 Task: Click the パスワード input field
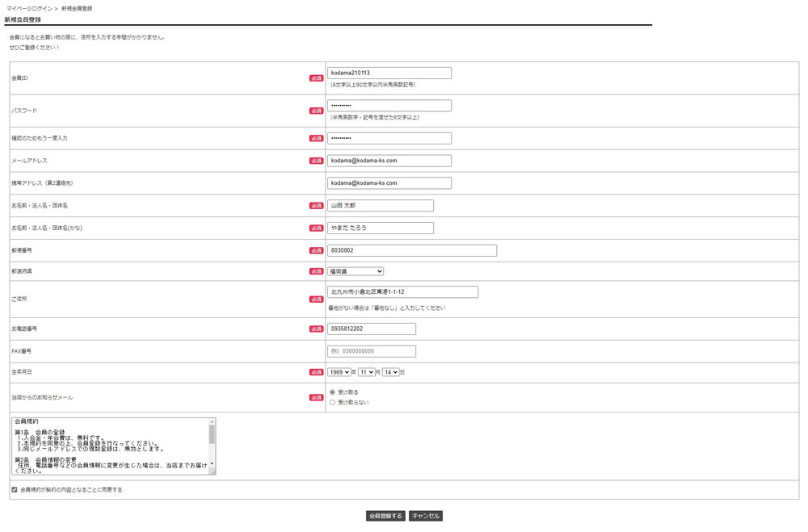(389, 106)
